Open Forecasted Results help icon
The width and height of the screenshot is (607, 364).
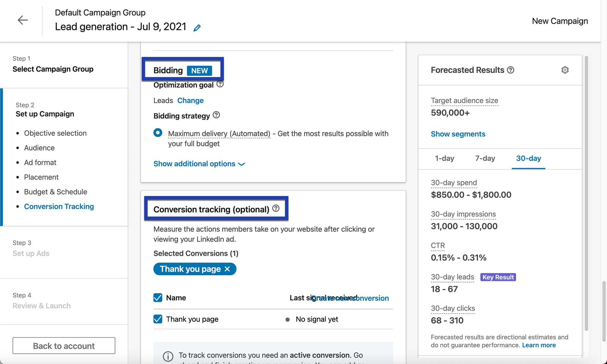[511, 70]
